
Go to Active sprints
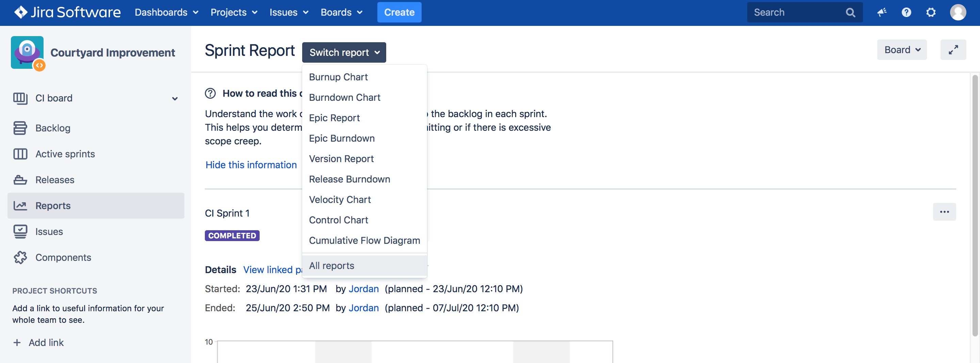[96, 154]
